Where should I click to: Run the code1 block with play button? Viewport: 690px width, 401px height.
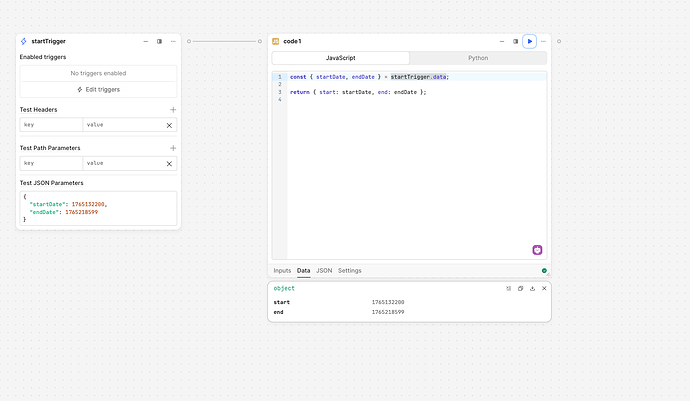(530, 41)
